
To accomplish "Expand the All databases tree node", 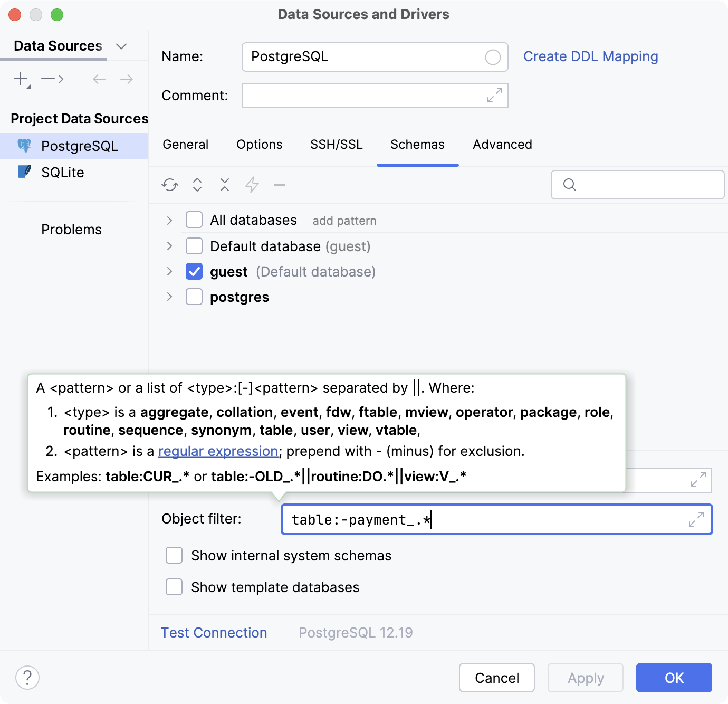I will (x=169, y=220).
